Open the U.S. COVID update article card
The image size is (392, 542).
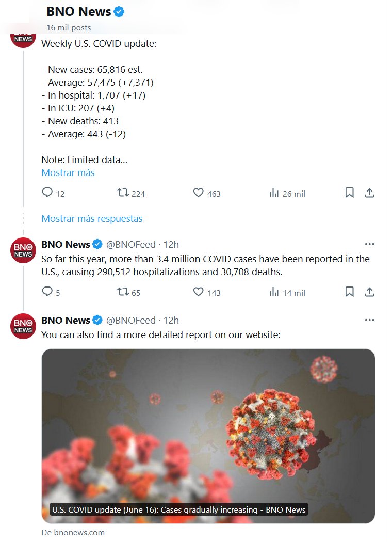tap(208, 436)
